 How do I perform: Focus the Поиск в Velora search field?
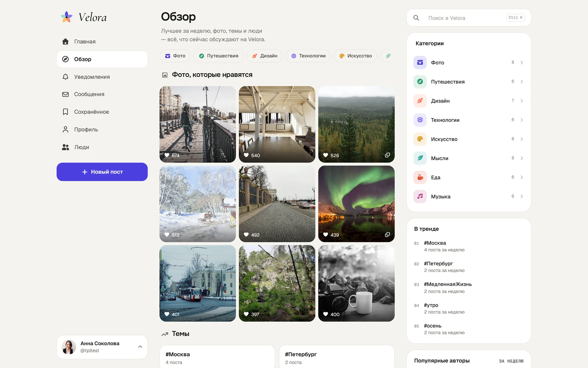[x=469, y=18]
